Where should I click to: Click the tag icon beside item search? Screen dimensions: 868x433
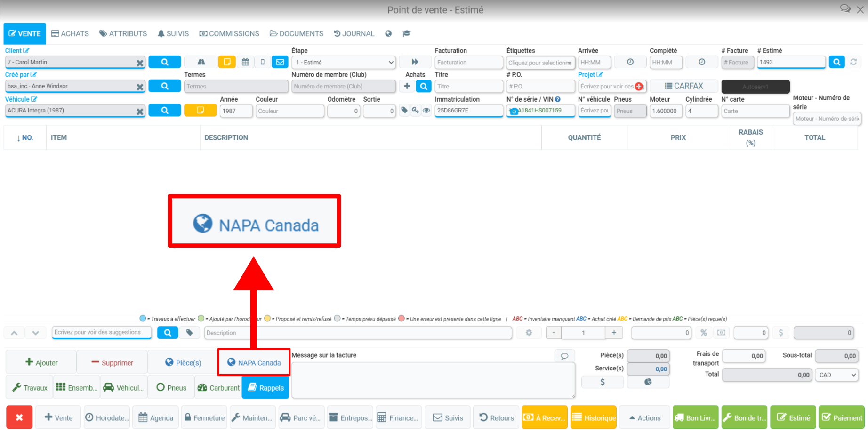pyautogui.click(x=189, y=333)
